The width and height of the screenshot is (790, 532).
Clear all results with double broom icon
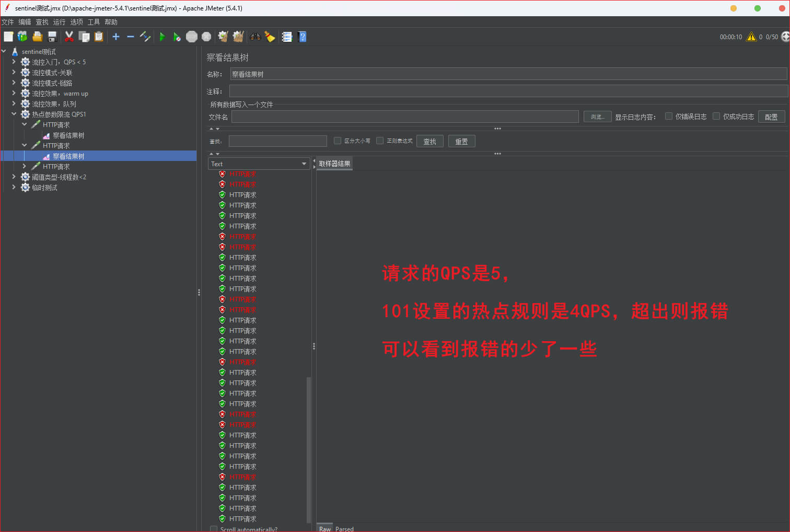coord(238,37)
